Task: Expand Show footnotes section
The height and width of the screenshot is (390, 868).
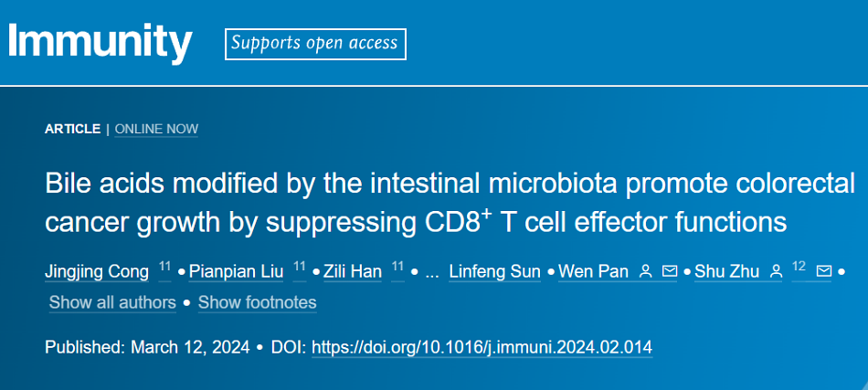Action: click(x=257, y=302)
